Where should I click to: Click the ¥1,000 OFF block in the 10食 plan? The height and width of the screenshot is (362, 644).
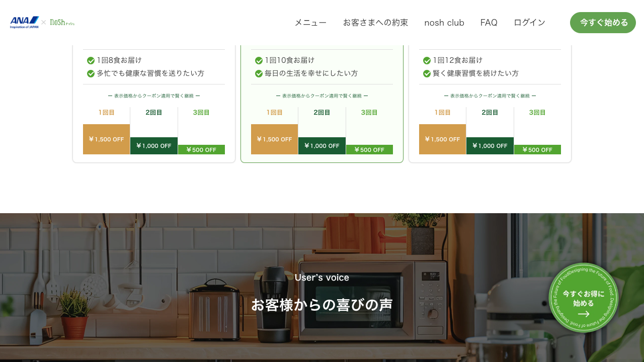(x=322, y=146)
